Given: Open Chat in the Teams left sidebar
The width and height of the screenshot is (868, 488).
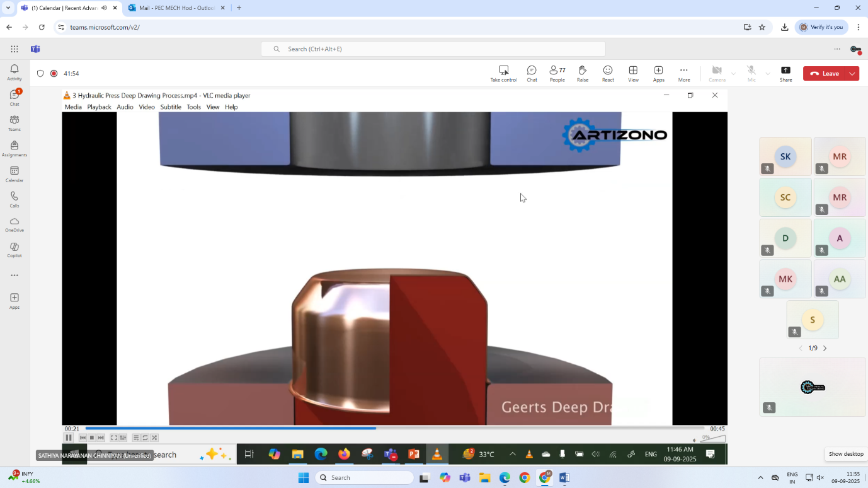Looking at the screenshot, I should 14,97.
